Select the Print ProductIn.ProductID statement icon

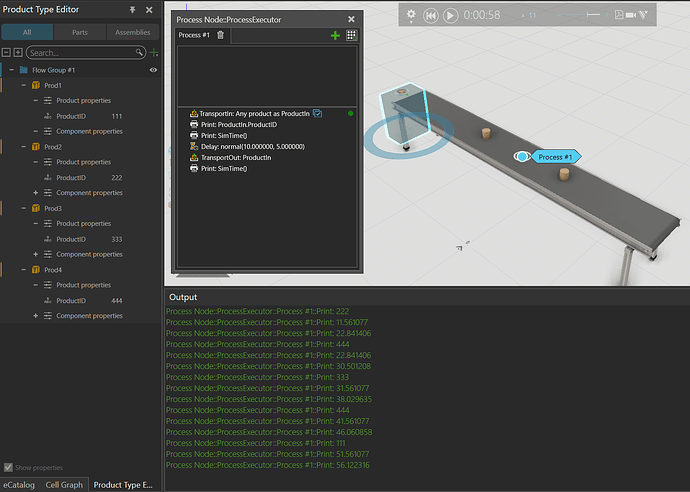tap(194, 125)
